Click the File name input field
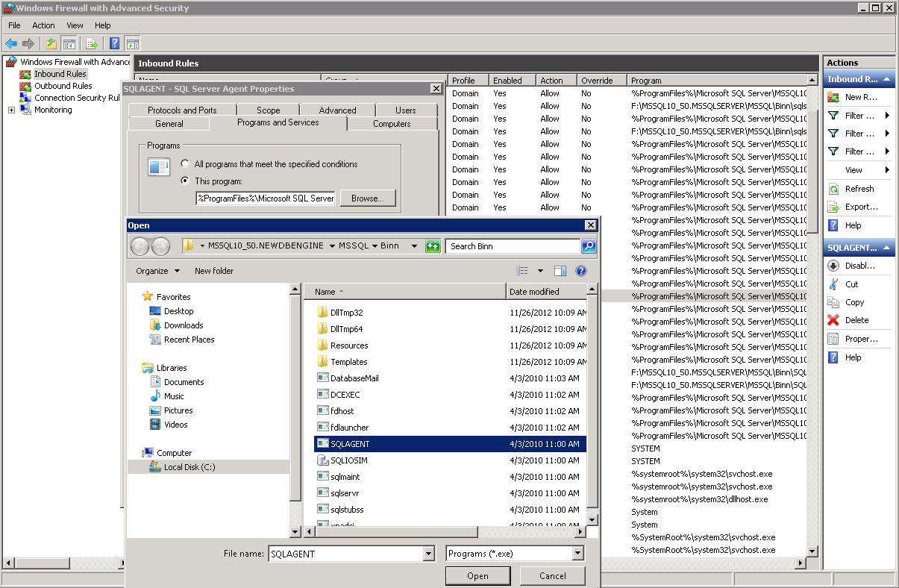The image size is (899, 588). [x=345, y=554]
